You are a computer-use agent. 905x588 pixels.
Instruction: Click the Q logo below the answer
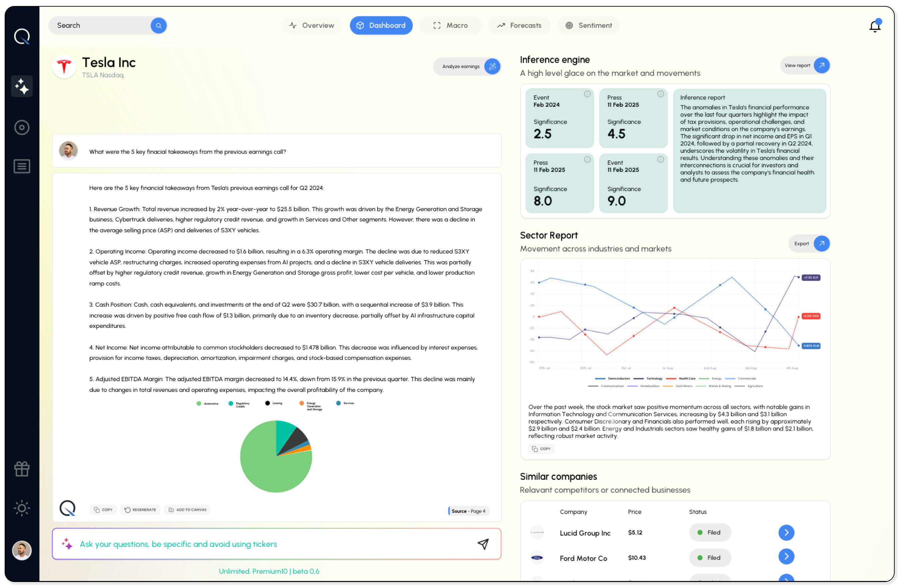[x=68, y=509]
